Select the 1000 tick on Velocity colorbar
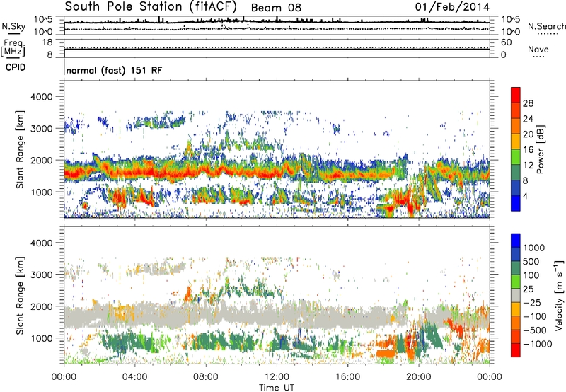The width and height of the screenshot is (566, 392). click(533, 248)
